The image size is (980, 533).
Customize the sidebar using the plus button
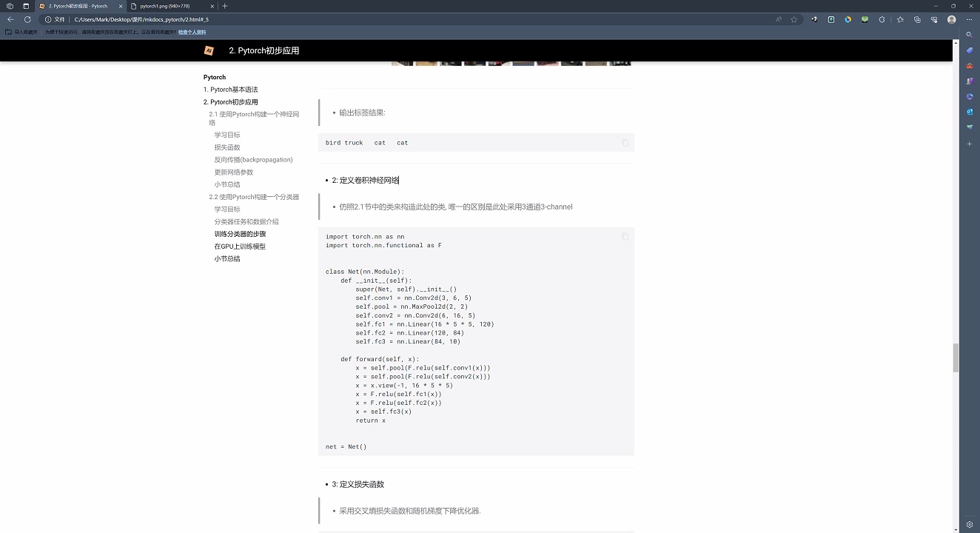coord(970,144)
